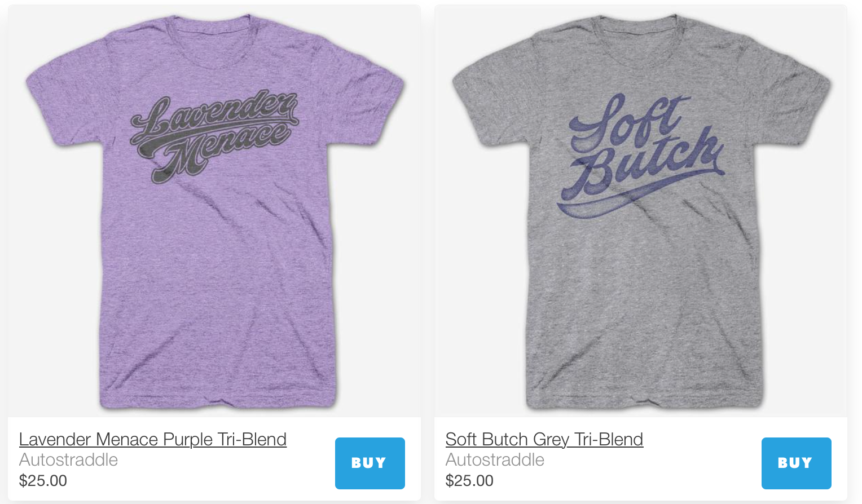Click the $25.00 price of the grey shirt
The image size is (862, 504).
(469, 481)
